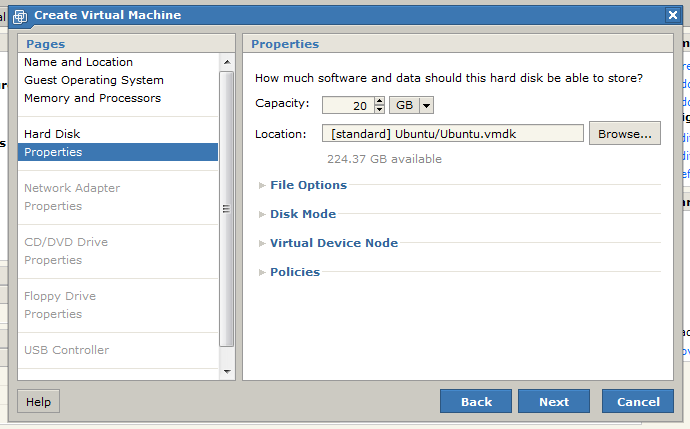Expand the File Options section
Viewport: 690px width, 429px height.
[308, 185]
